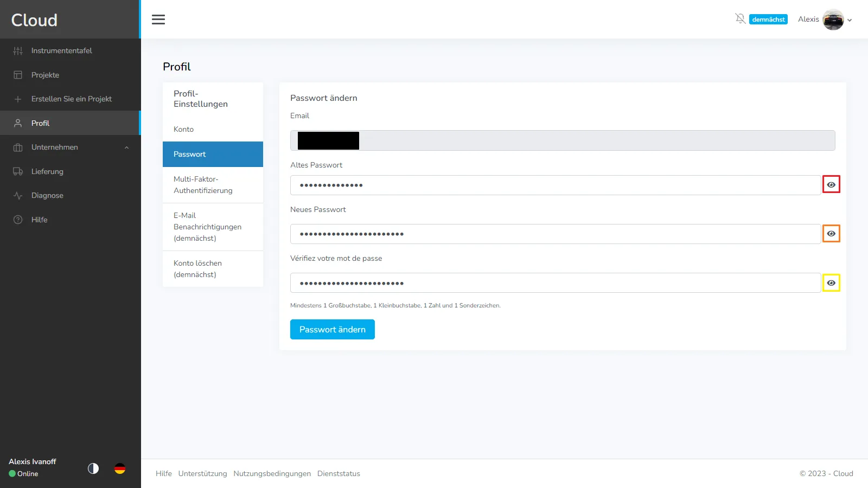This screenshot has height=488, width=868.
Task: Click Erstellen Sie ein Projekt
Action: (x=71, y=99)
